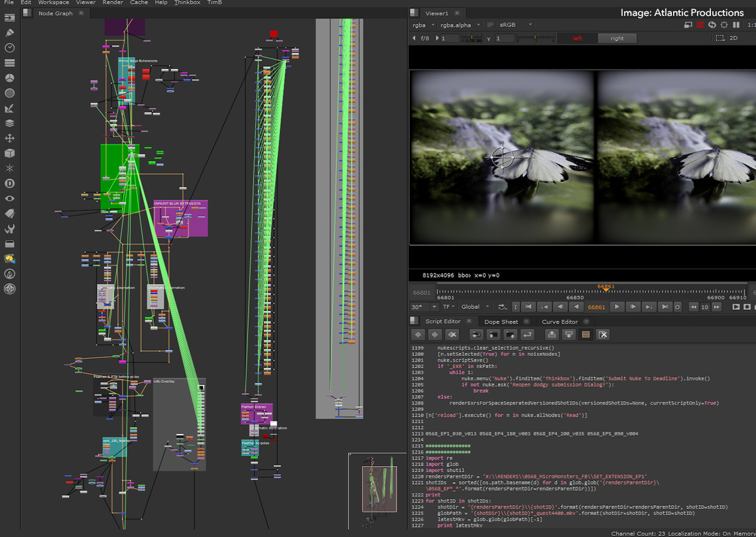Open the rgba channel layer dropdown

423,25
